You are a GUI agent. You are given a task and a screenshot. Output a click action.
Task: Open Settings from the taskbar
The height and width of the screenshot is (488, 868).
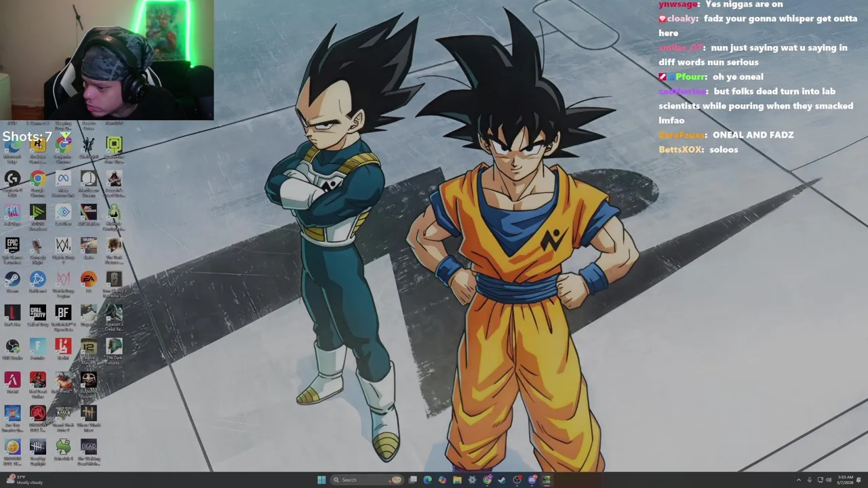[472, 480]
